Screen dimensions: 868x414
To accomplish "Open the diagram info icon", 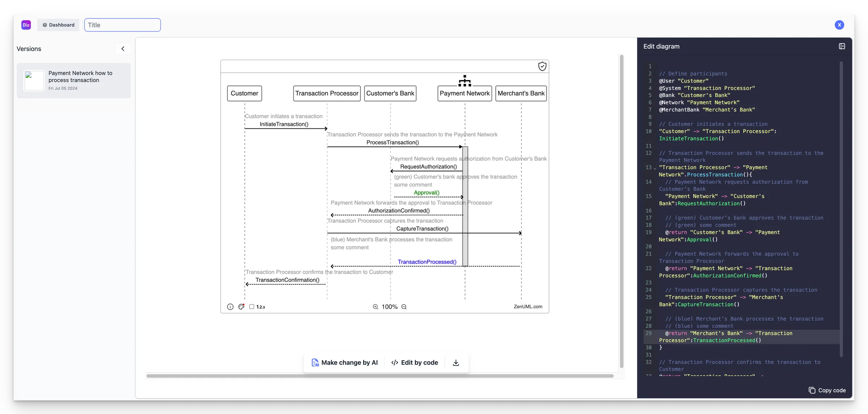I will tap(230, 307).
